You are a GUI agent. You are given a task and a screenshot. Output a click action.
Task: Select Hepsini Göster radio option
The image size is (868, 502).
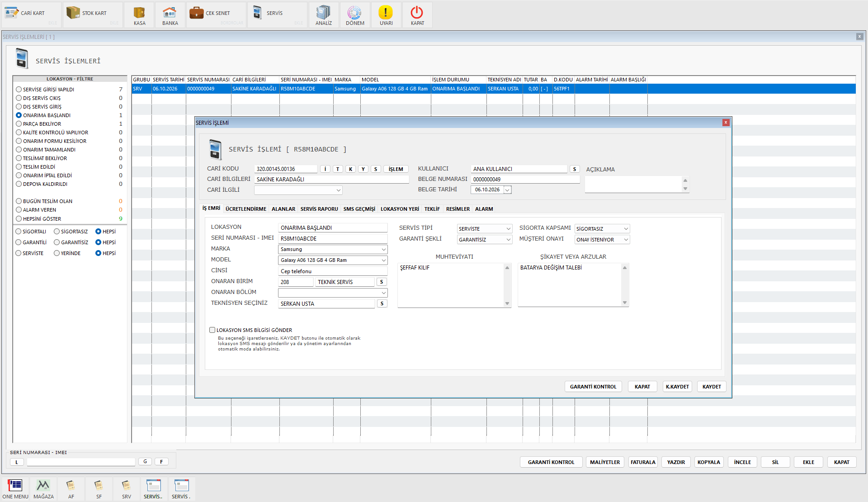[19, 219]
